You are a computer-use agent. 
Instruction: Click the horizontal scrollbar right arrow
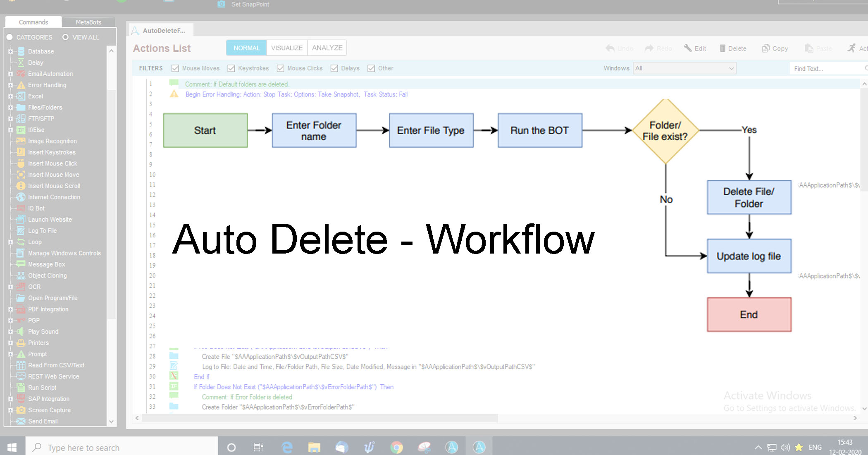pyautogui.click(x=855, y=418)
